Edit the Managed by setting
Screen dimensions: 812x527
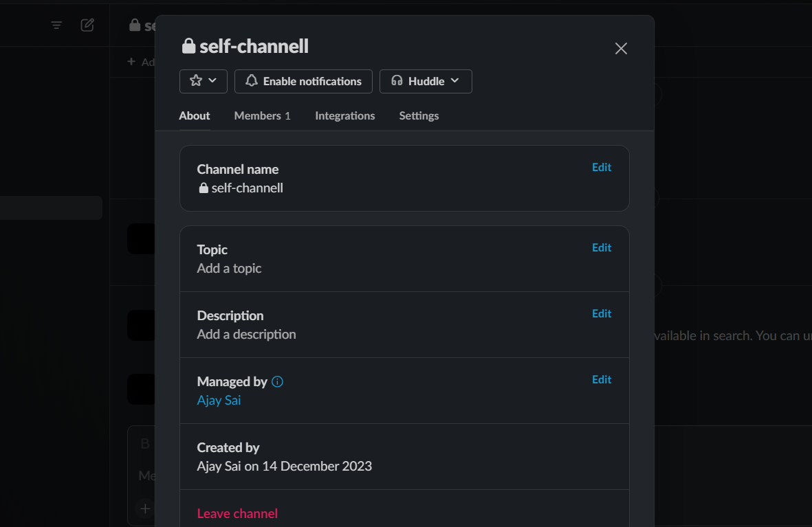[x=602, y=379]
